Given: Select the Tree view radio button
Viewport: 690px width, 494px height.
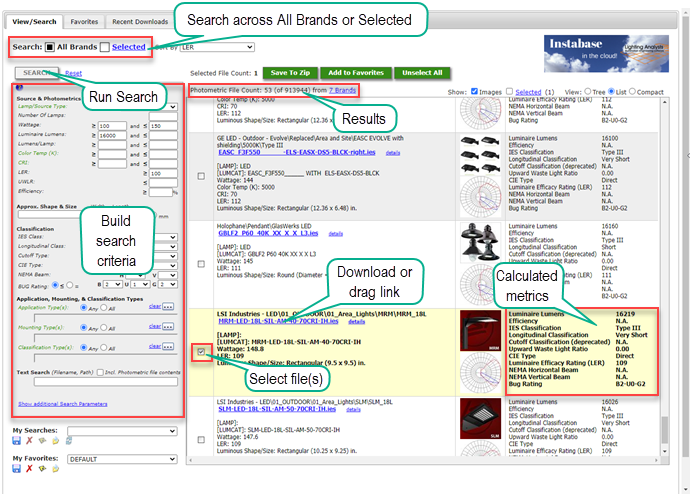Looking at the screenshot, I should click(x=587, y=91).
